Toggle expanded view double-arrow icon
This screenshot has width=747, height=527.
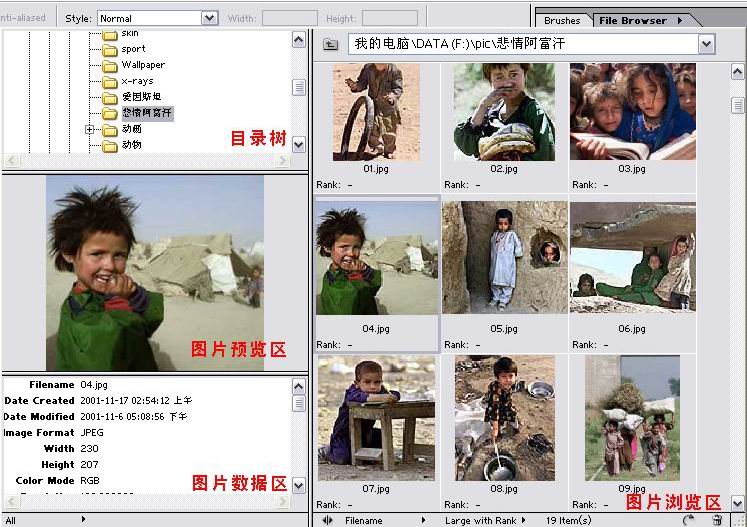(x=327, y=520)
